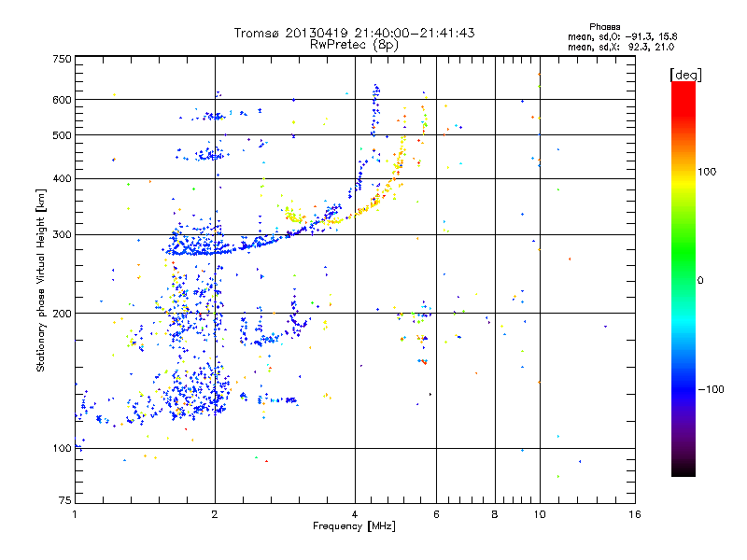Click the 'RwPretec (8p)' subtitle
This screenshot has height=560, width=747.
[354, 45]
